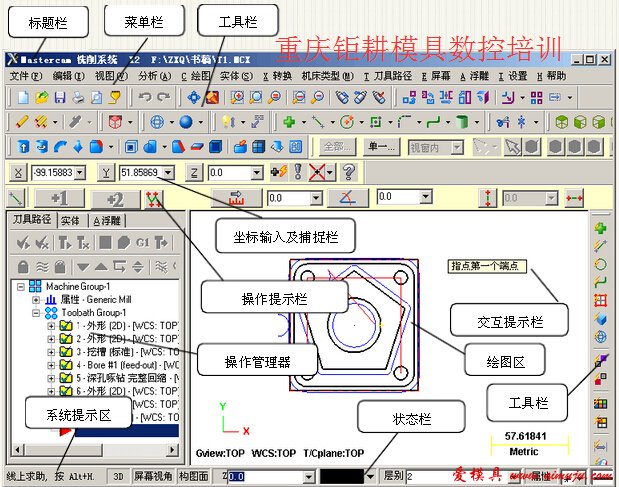This screenshot has width=619, height=487.
Task: Click the multi-line option icon
Action: (x=154, y=199)
